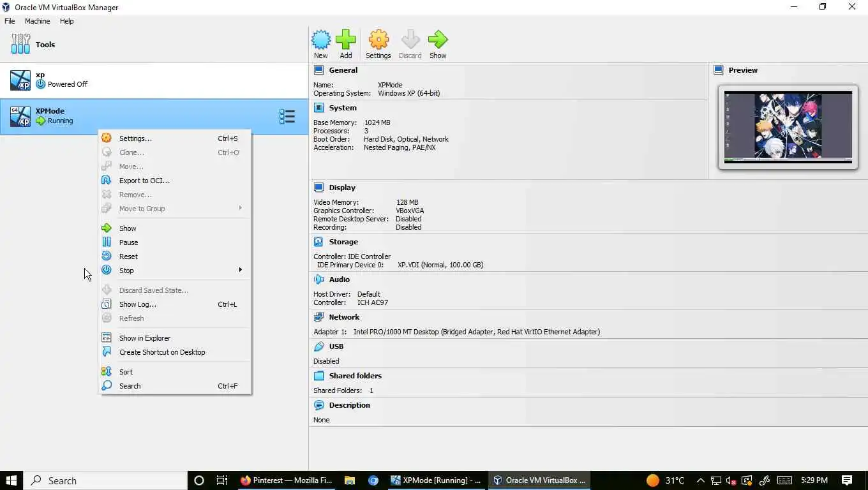Click the Sort icon in context menu

click(107, 372)
